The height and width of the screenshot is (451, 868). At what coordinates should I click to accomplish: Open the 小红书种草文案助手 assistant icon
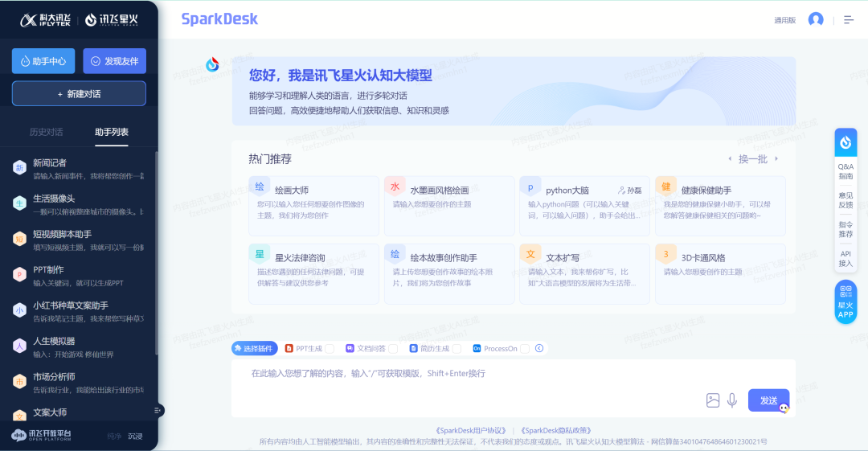tap(19, 310)
